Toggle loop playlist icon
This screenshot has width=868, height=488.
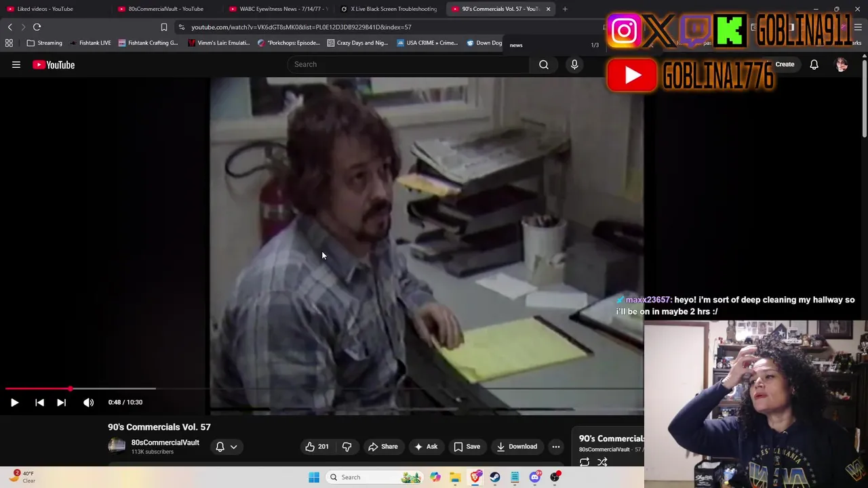(585, 462)
